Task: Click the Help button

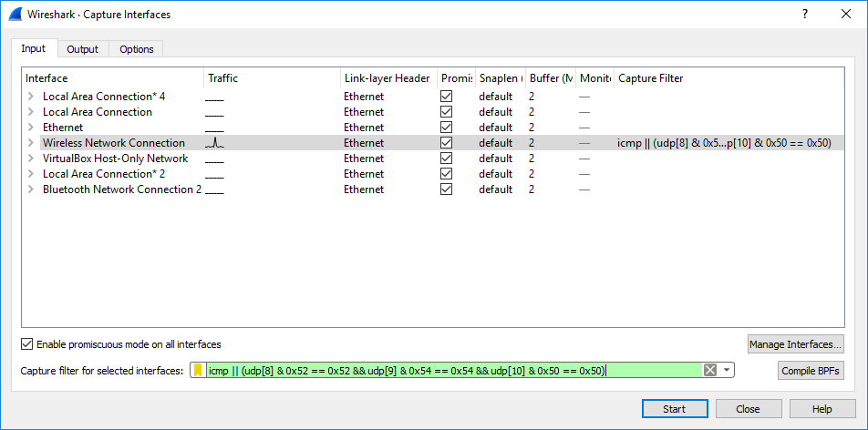Action: (x=822, y=409)
